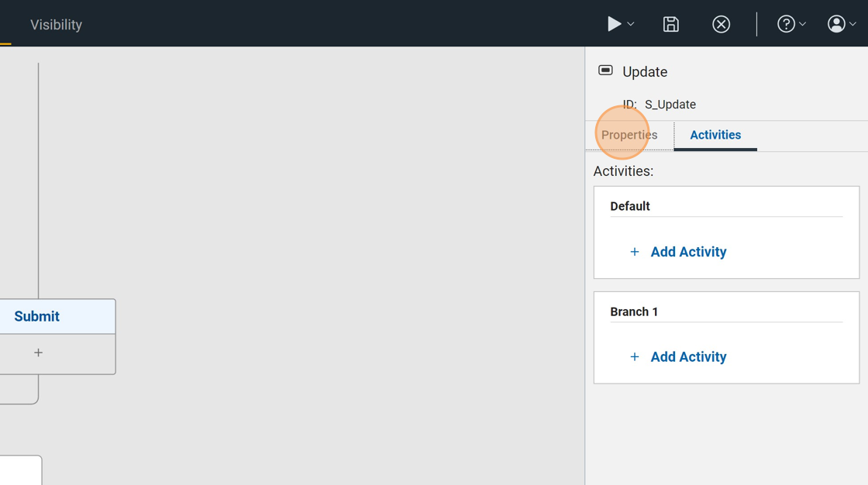Click the Branch 1 section heading

click(634, 311)
